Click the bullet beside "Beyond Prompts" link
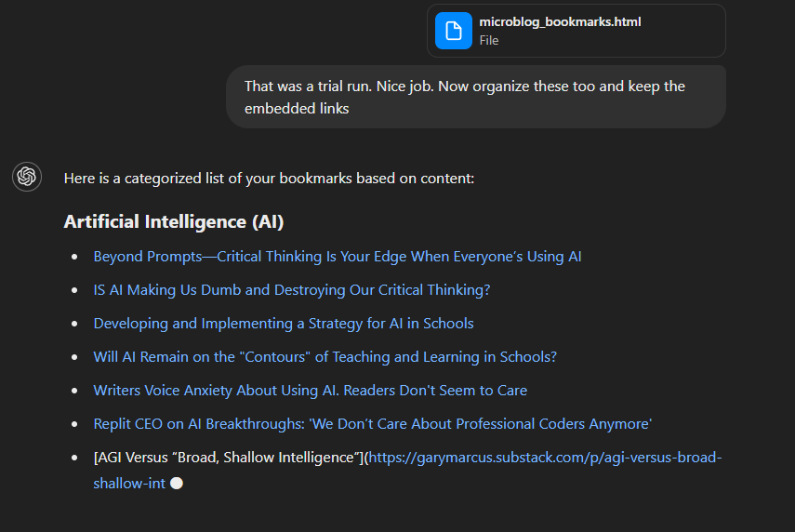795x532 pixels. [74, 257]
